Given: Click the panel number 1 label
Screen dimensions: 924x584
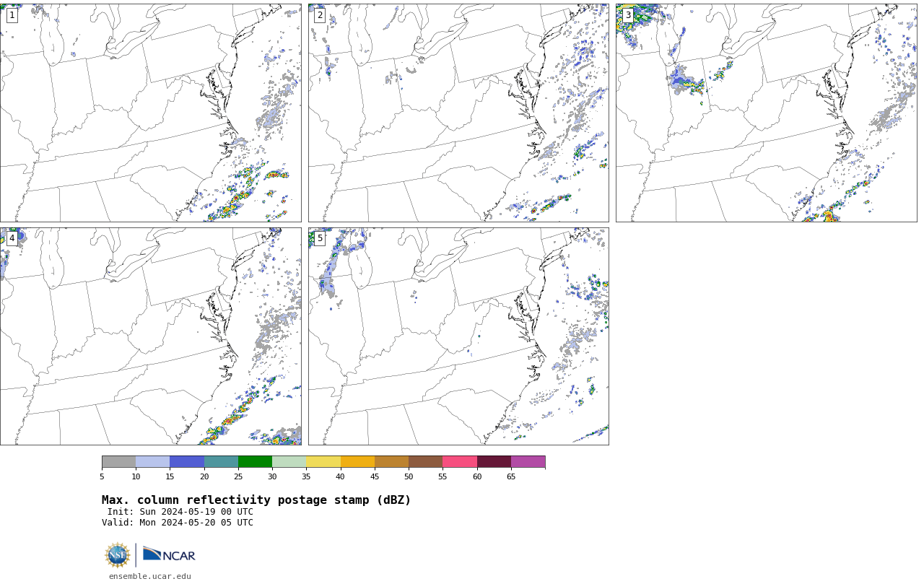Looking at the screenshot, I should 12,15.
